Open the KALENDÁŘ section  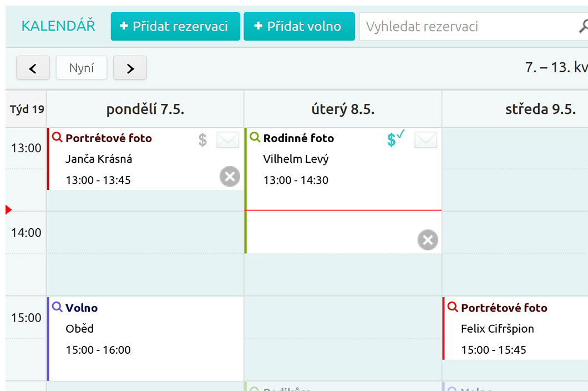(58, 26)
